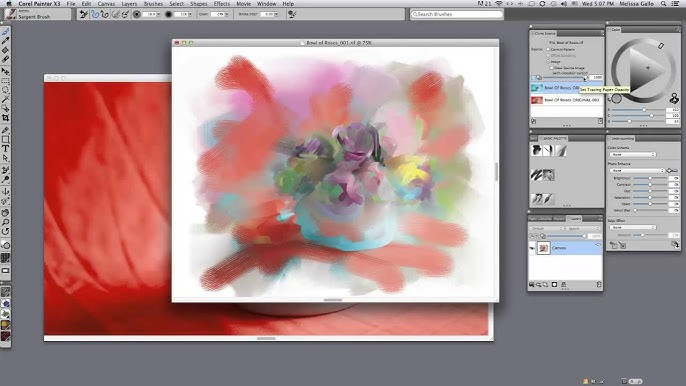The height and width of the screenshot is (386, 686).
Task: Select the Layer Adjuster tool
Action: (x=5, y=71)
